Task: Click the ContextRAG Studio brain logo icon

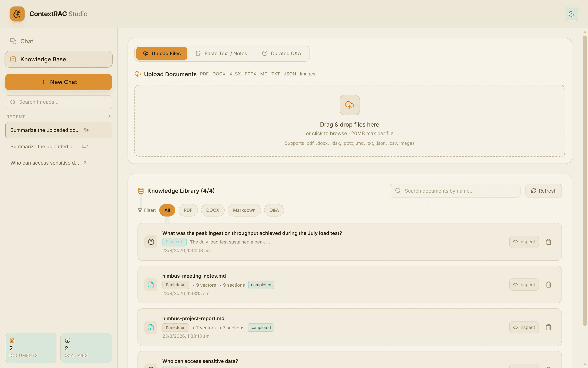Action: (x=17, y=14)
